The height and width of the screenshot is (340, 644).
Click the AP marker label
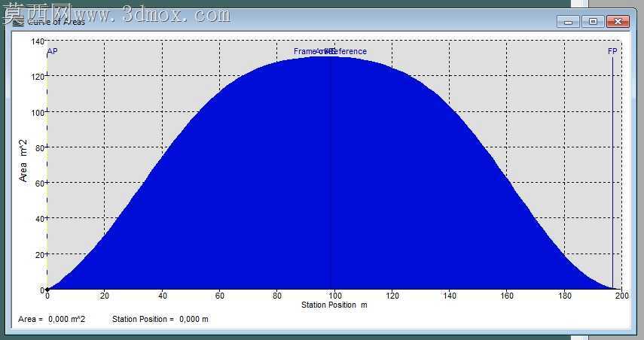tap(53, 51)
